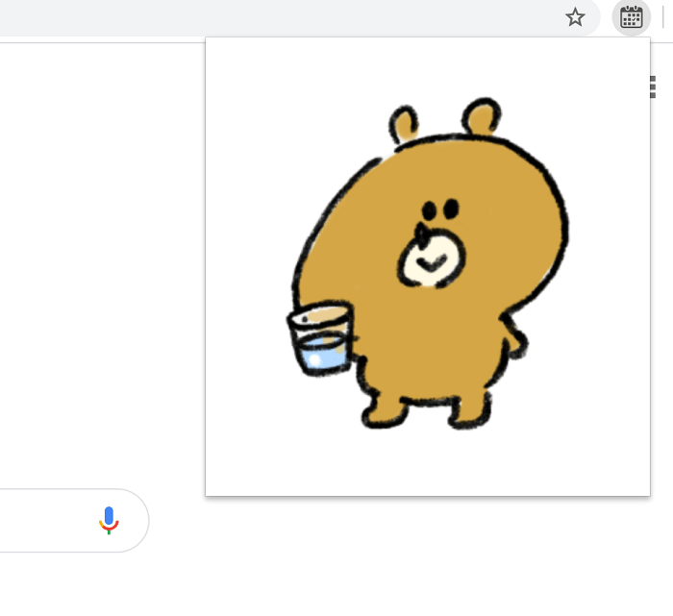Click the bear cartoon image in popup
Screen dimensions: 673x616
click(x=428, y=263)
